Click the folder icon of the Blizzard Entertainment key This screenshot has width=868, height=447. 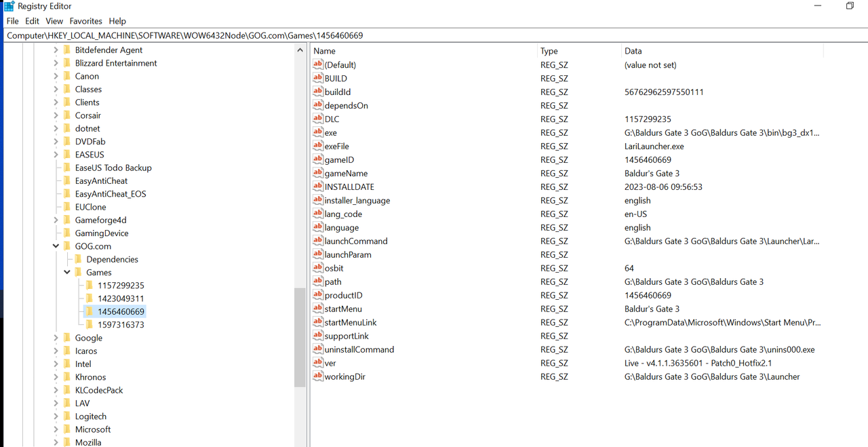click(66, 63)
